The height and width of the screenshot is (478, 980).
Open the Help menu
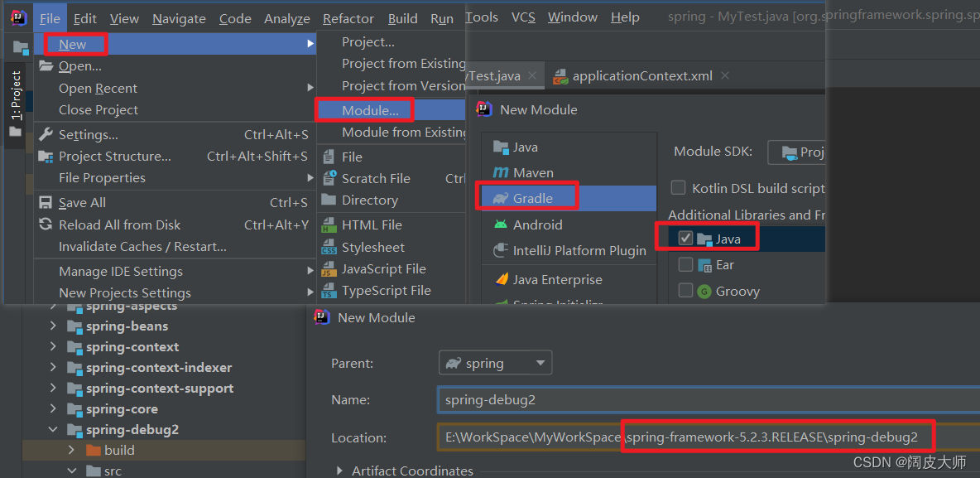pyautogui.click(x=625, y=17)
